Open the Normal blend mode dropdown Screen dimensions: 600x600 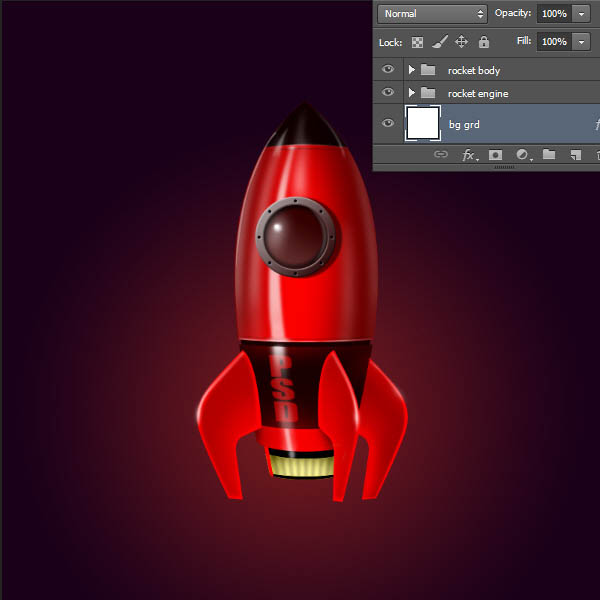(x=432, y=14)
